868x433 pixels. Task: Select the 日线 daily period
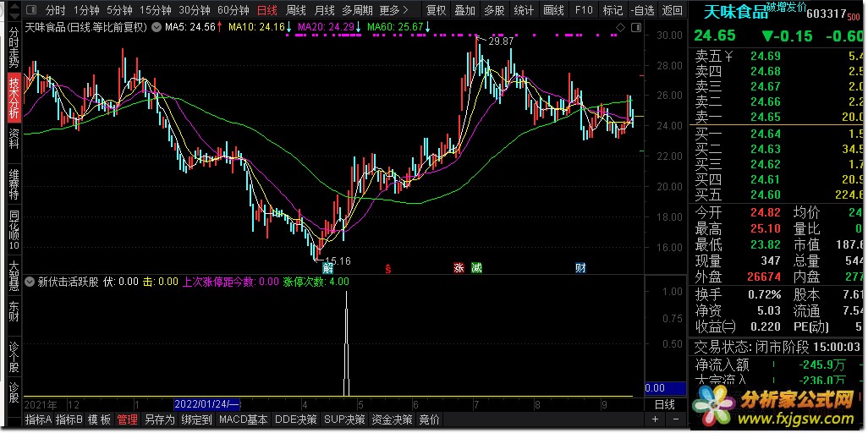click(x=267, y=10)
